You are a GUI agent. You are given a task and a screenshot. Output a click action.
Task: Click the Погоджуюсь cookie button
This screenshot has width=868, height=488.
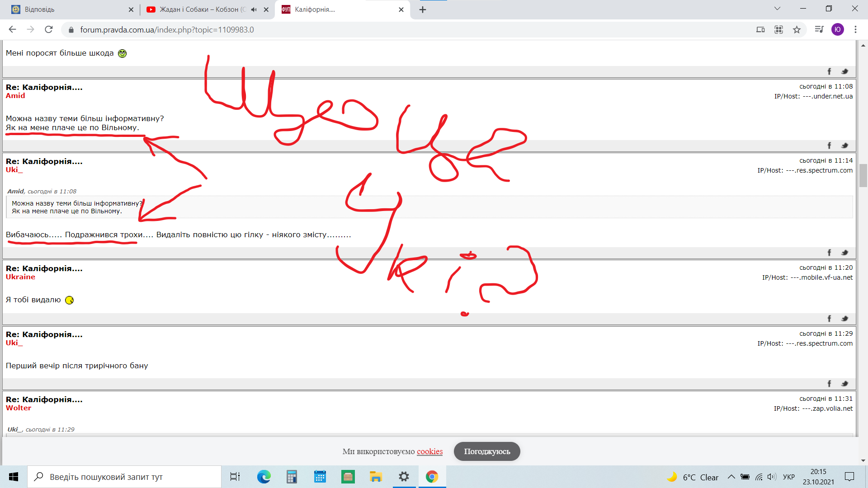[x=487, y=451]
